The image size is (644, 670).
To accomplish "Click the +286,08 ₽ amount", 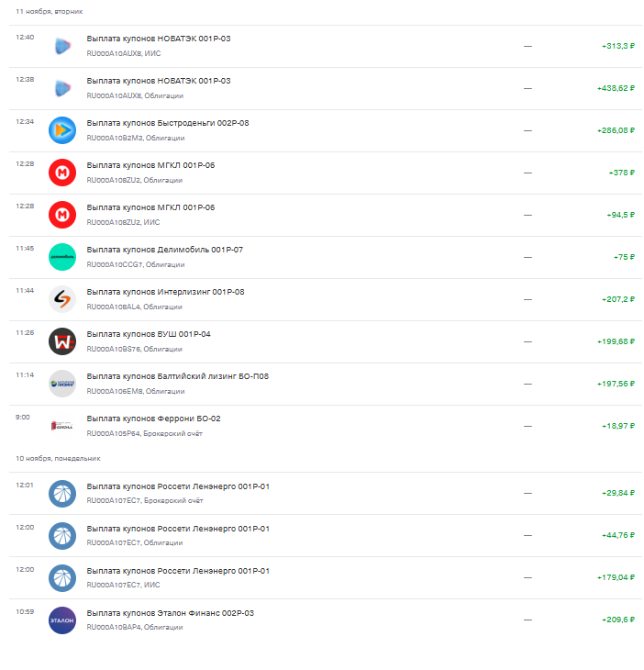I will (x=616, y=130).
